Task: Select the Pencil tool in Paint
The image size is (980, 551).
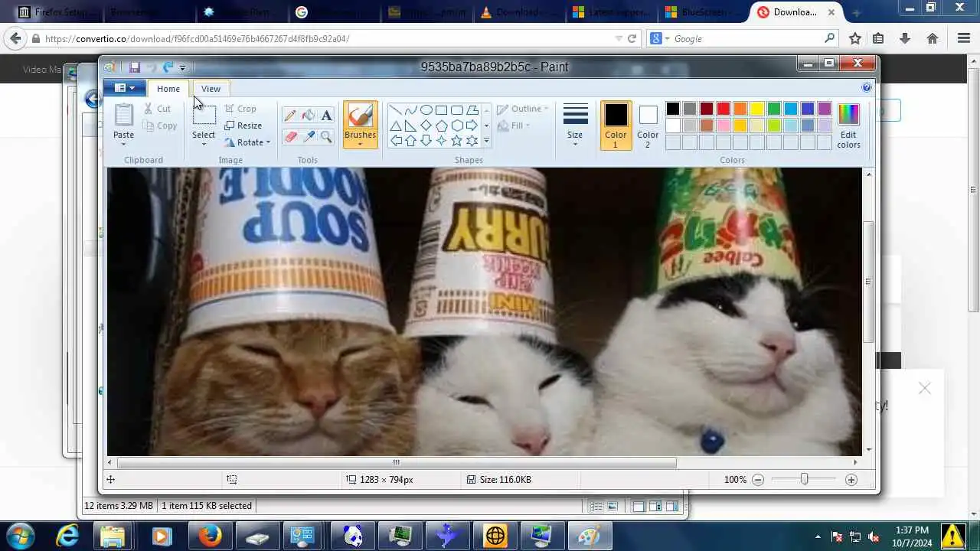Action: pos(290,116)
